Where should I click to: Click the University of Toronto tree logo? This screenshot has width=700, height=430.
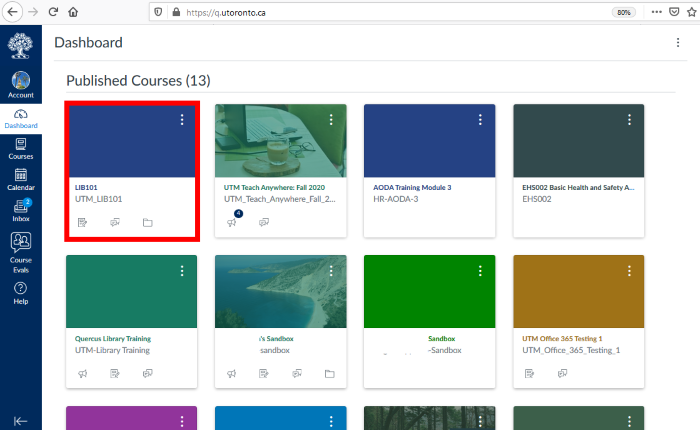(21, 46)
